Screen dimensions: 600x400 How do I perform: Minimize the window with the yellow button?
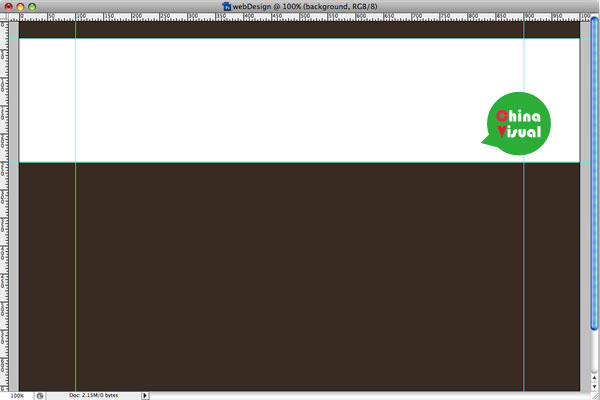tap(20, 6)
